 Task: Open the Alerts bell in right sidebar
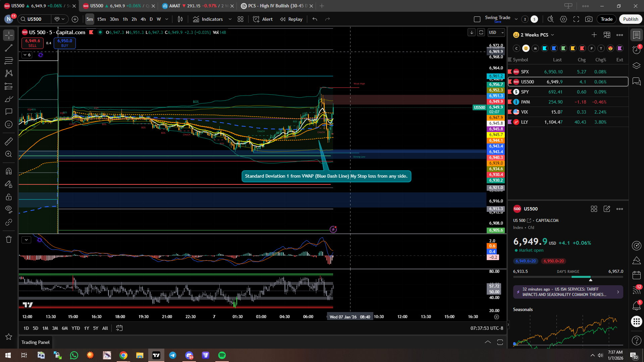click(x=636, y=306)
